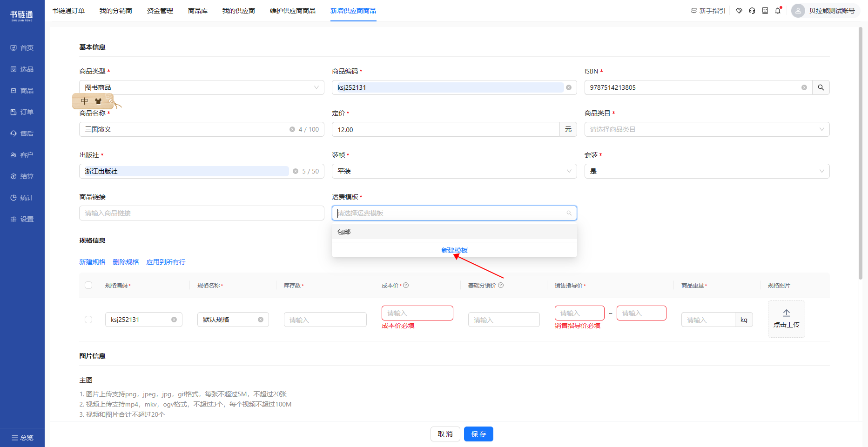
Task: Switch to 我的供应商 tab
Action: pyautogui.click(x=239, y=11)
